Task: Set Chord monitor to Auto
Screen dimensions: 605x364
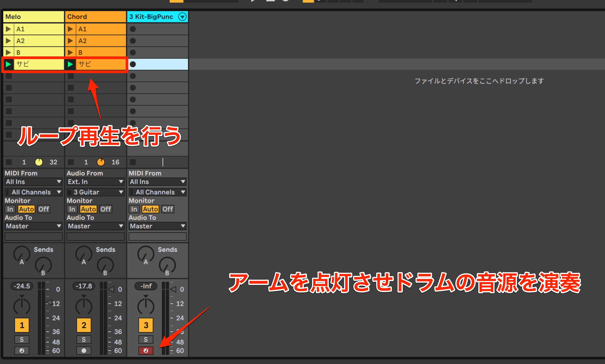Action: [89, 209]
